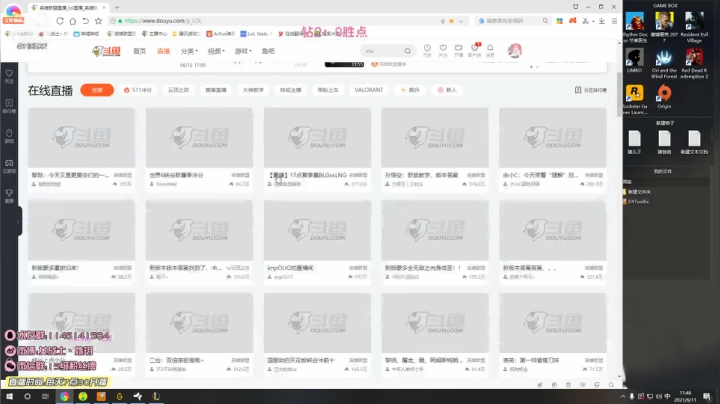Open the Acfun bookmark in bookmarks bar

[x=220, y=34]
